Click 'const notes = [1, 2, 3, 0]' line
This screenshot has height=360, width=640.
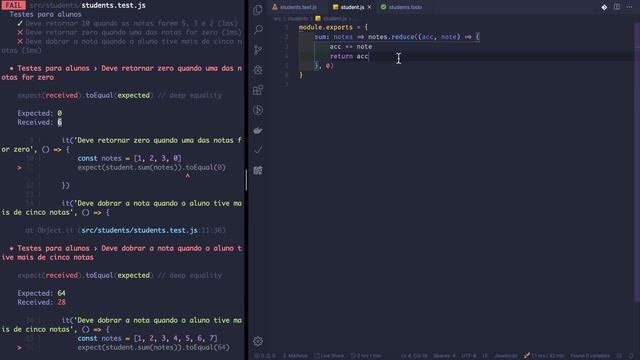click(129, 158)
